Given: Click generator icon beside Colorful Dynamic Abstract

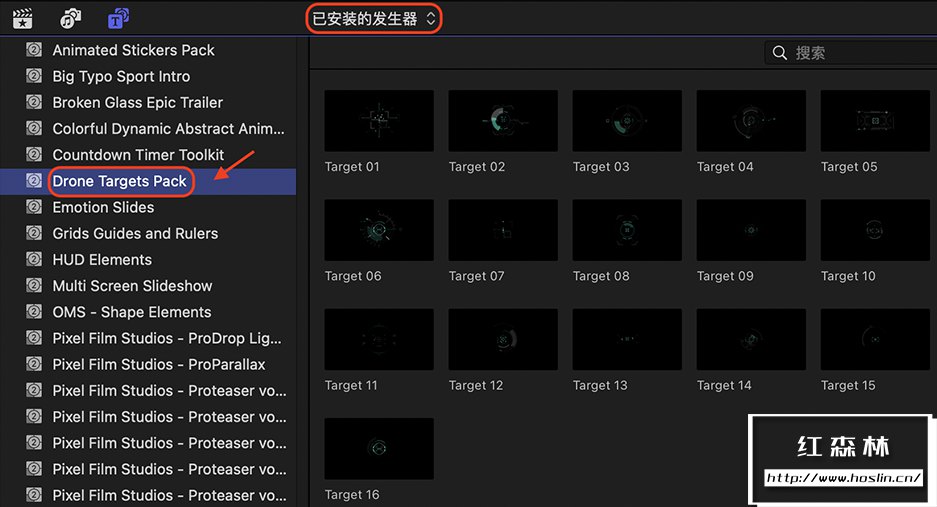Looking at the screenshot, I should [34, 128].
